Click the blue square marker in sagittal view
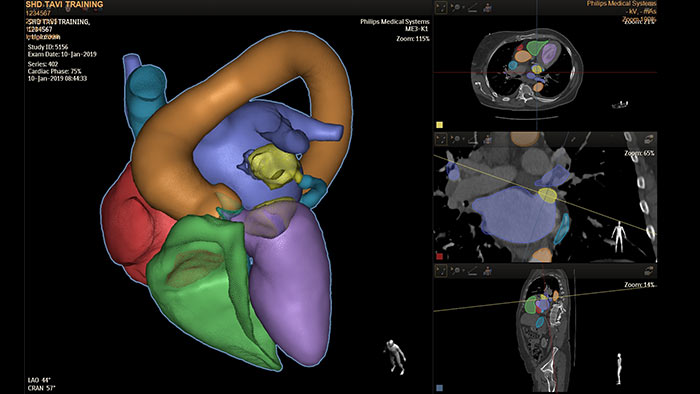 pyautogui.click(x=439, y=388)
